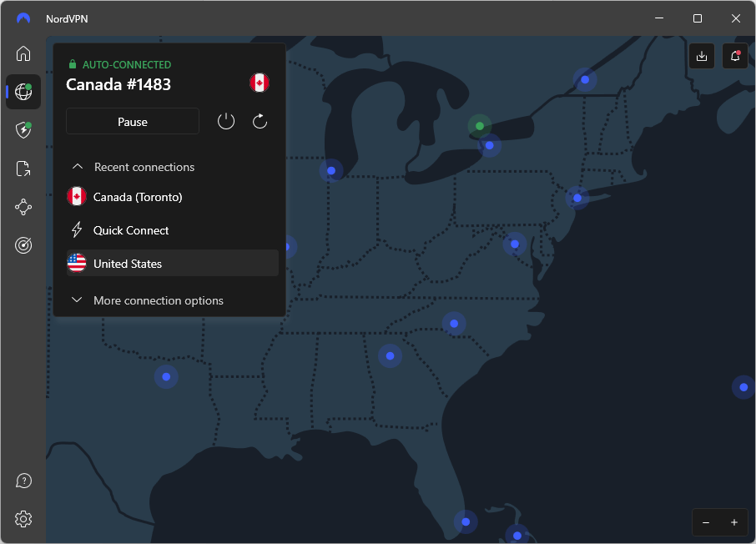Image resolution: width=756 pixels, height=544 pixels.
Task: Click the North Carolina server dot
Action: pos(454,324)
